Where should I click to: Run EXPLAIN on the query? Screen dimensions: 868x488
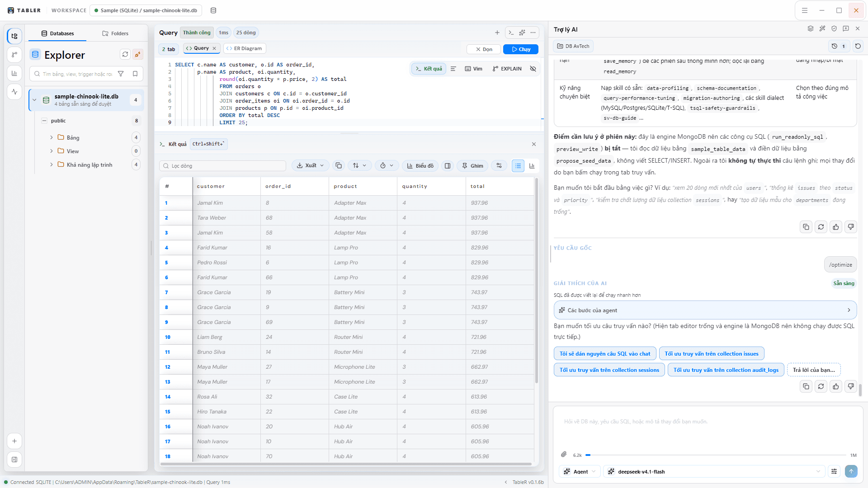tap(507, 69)
